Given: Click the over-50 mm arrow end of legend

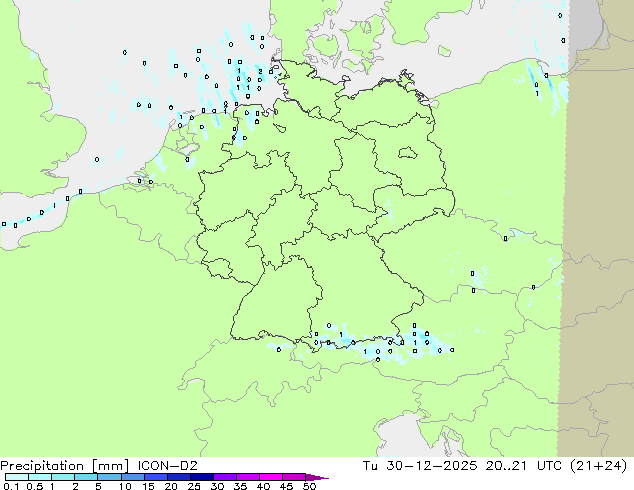Looking at the screenshot, I should click(317, 477).
